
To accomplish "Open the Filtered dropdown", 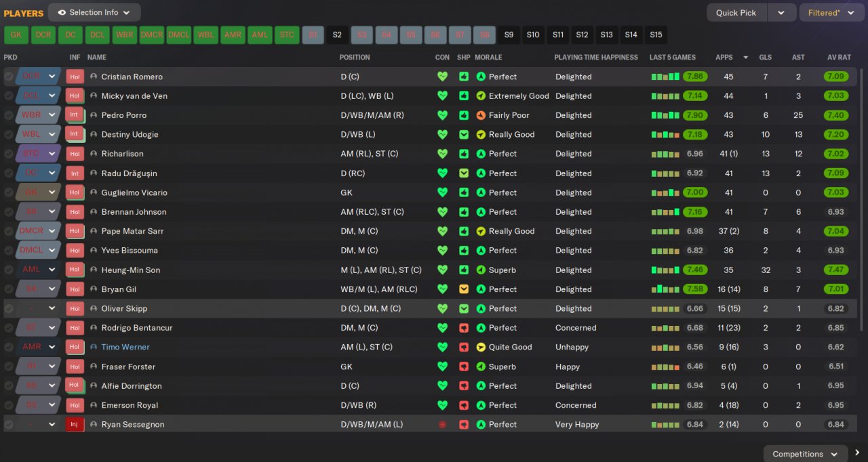I will (x=831, y=12).
